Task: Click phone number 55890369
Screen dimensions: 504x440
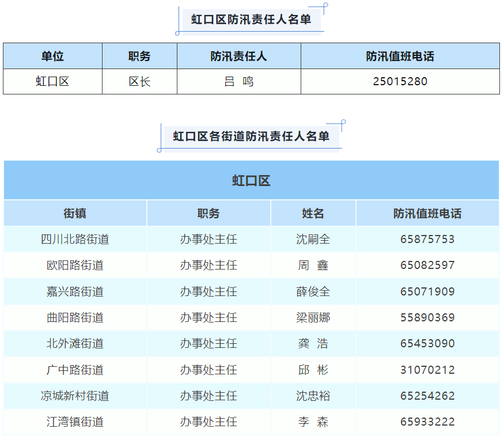Action: tap(427, 317)
